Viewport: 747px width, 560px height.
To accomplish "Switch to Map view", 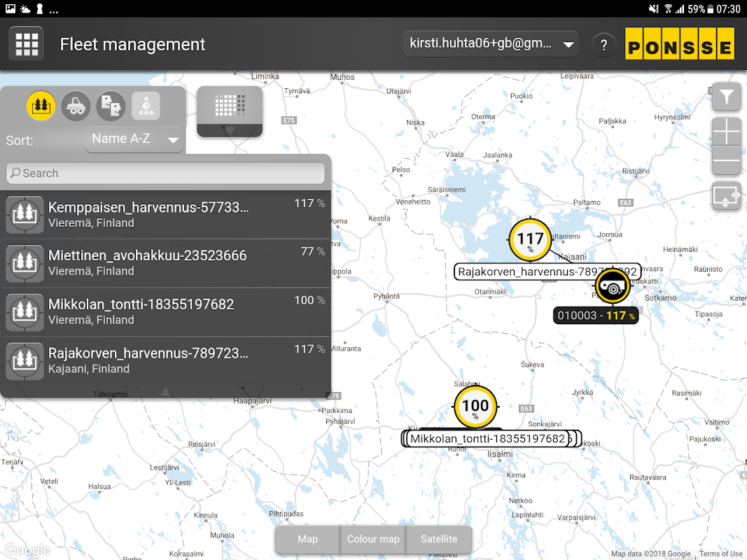I will pos(308,539).
